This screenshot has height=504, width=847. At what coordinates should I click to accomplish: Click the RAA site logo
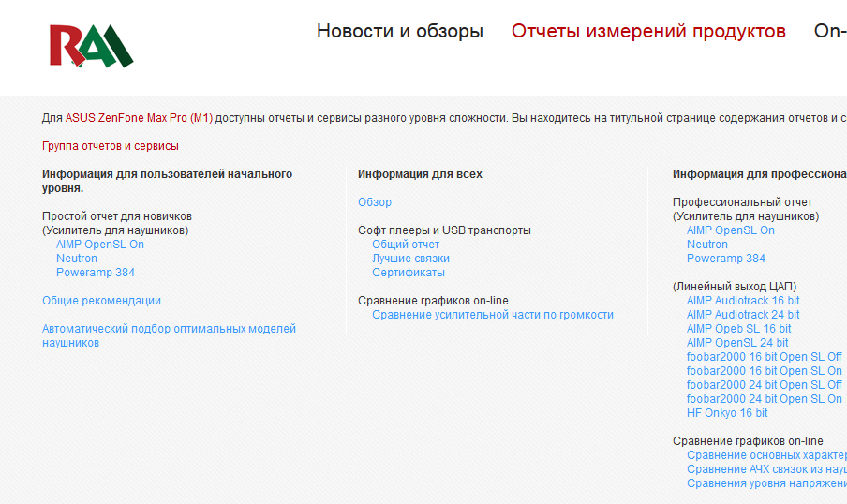point(91,45)
